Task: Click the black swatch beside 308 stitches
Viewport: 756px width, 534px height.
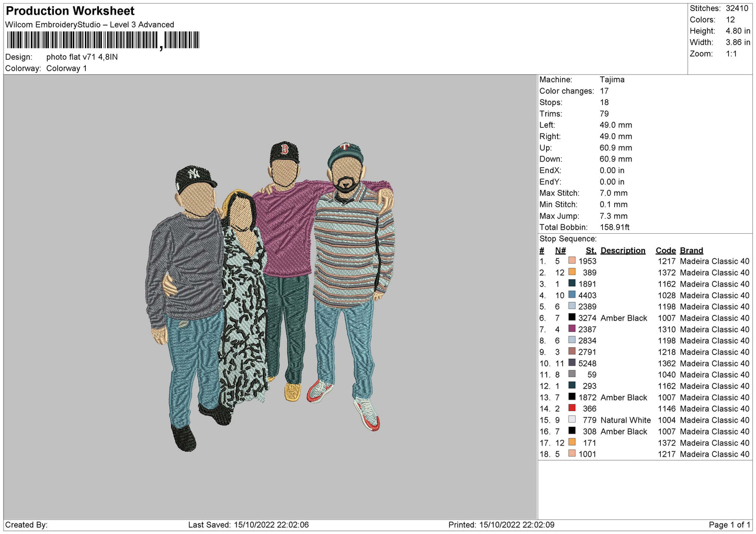Action: tap(572, 431)
